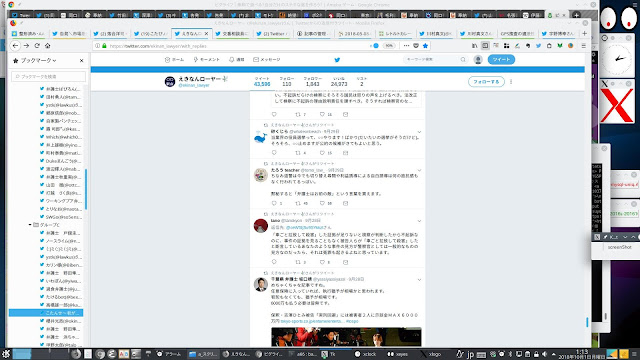Reload the current Twitter page
Screen dimensions: 640x360
(37, 46)
